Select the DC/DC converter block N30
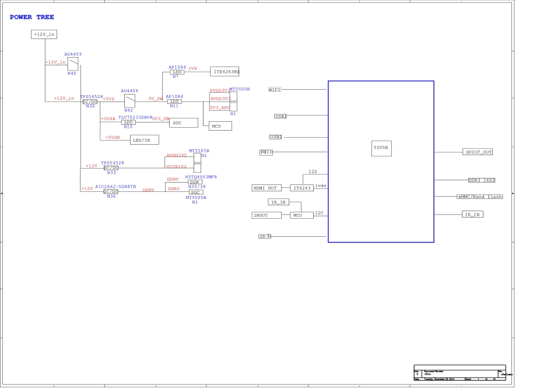554x392 pixels. click(x=90, y=101)
